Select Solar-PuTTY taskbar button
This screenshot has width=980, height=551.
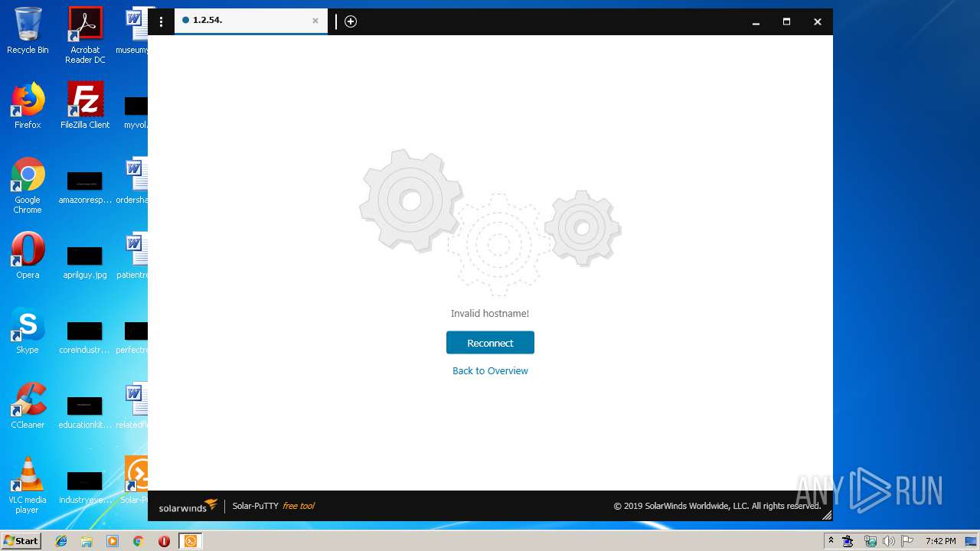pyautogui.click(x=191, y=541)
